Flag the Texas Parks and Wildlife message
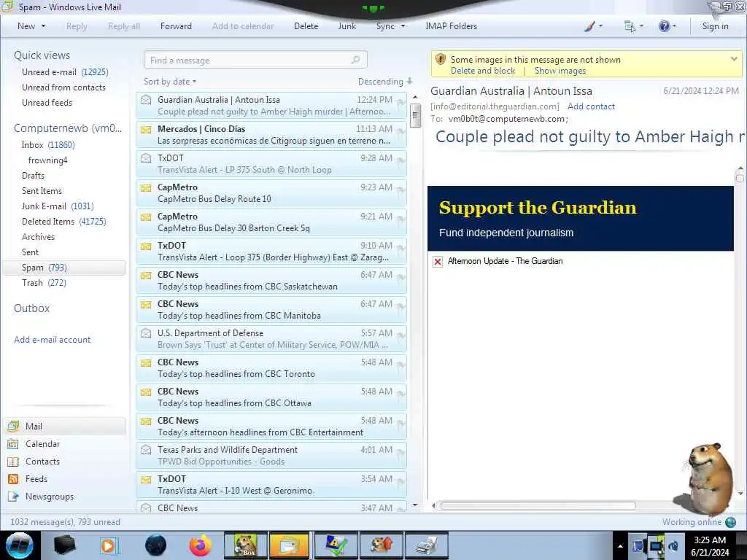The height and width of the screenshot is (560, 747). coord(400,452)
